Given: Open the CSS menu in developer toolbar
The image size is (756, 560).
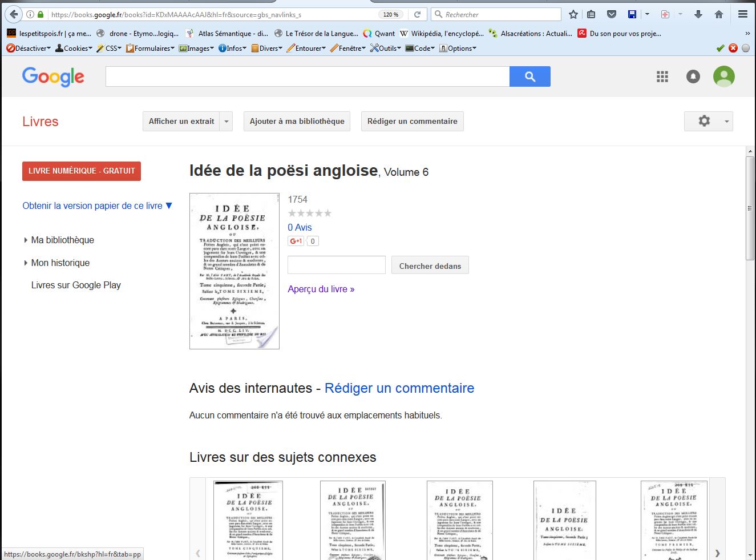Looking at the screenshot, I should click(x=110, y=49).
